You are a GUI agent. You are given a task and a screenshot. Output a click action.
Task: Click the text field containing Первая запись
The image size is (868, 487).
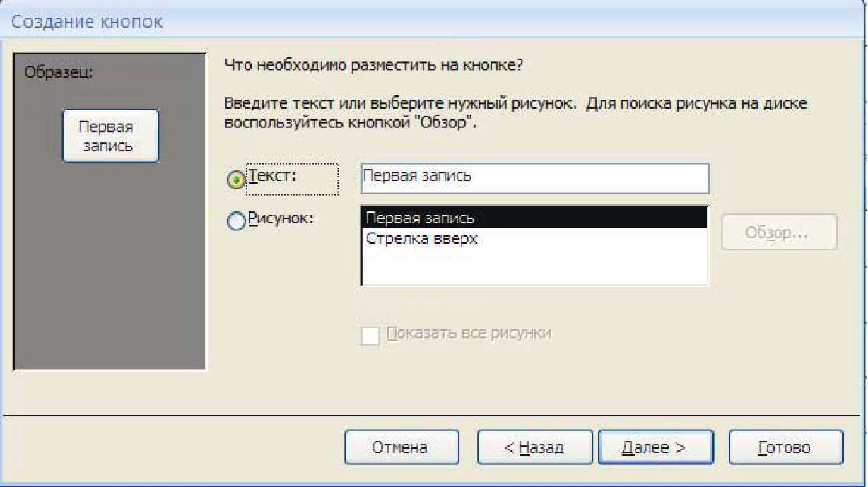534,178
